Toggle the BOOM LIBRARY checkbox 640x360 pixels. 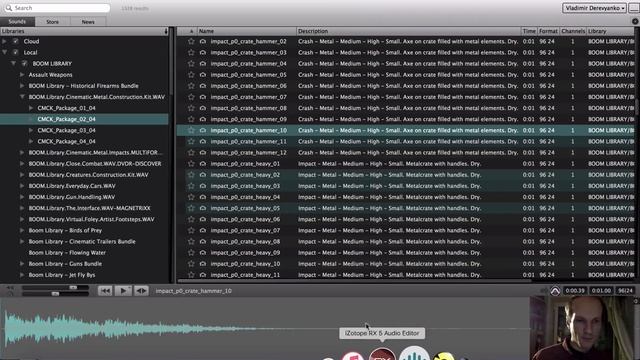[x=24, y=63]
